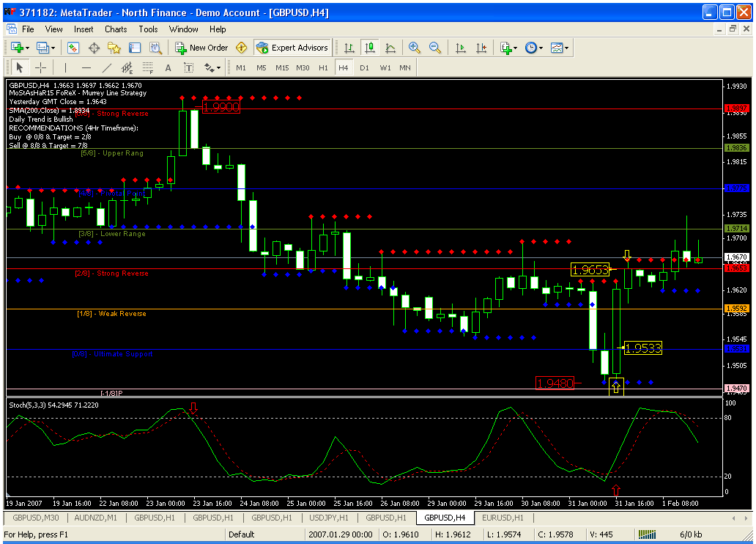Toggle the Expert Advisors button
This screenshot has height=544, width=756.
click(x=293, y=48)
